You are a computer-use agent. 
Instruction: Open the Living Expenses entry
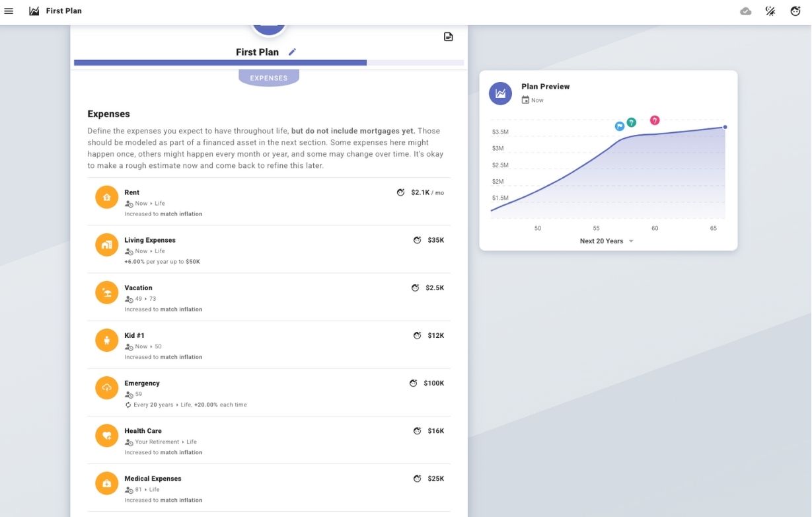[150, 240]
